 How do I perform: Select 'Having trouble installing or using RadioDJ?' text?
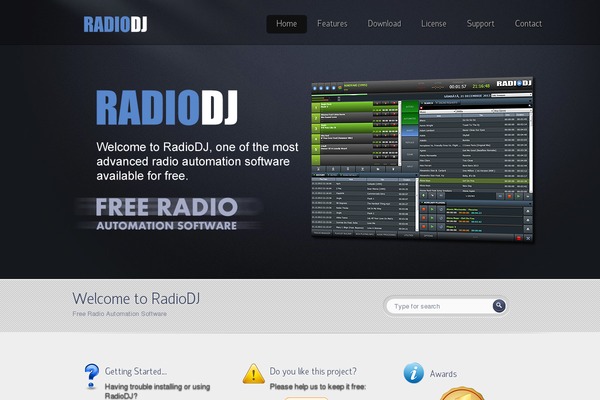click(157, 391)
